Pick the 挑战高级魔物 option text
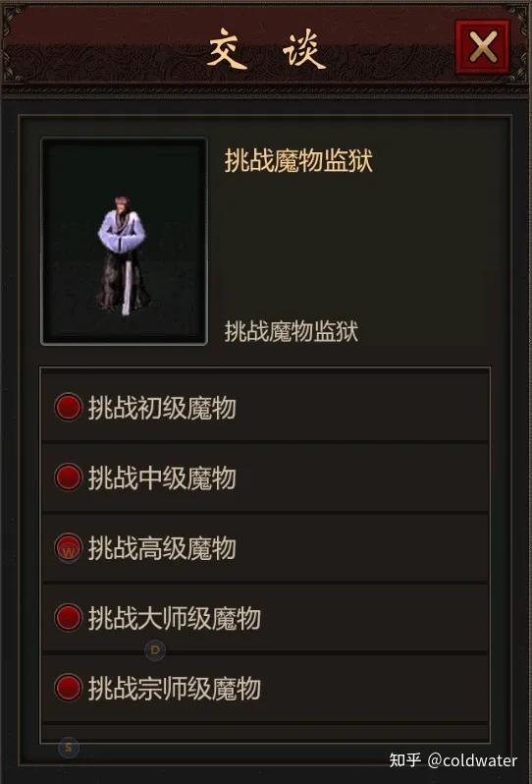532x784 pixels. [162, 547]
